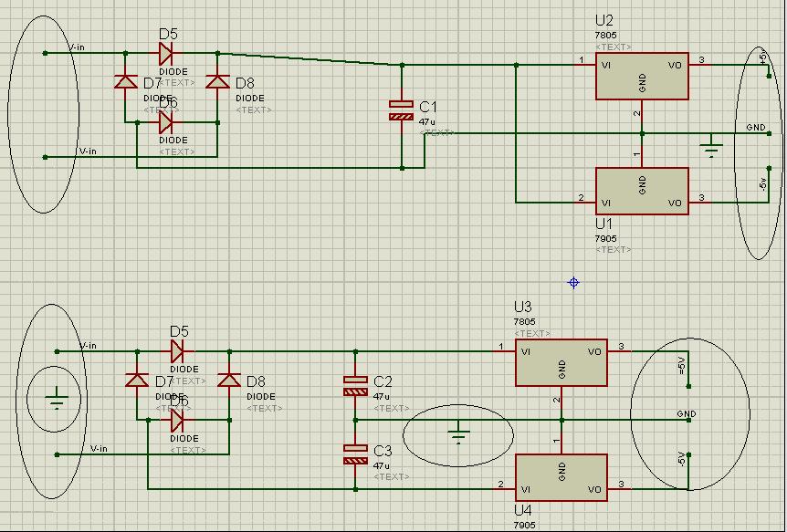
Task: Click the 7905 value label under U1
Action: pyautogui.click(x=606, y=238)
